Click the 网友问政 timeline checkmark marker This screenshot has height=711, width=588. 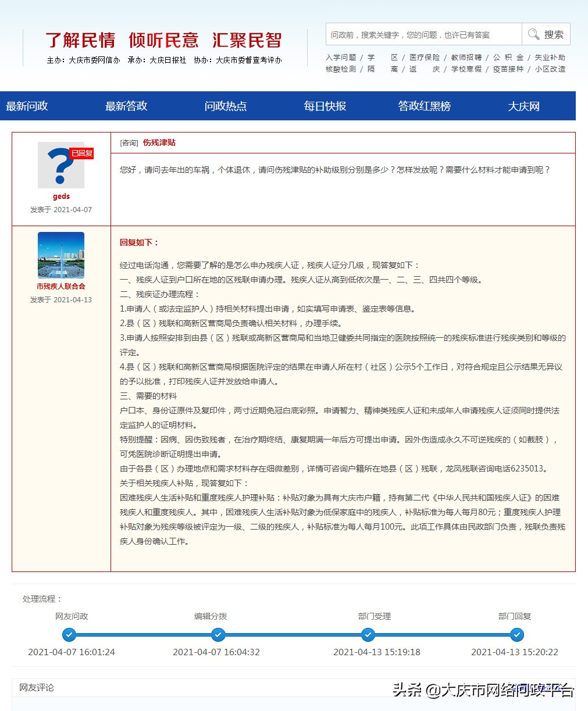click(69, 635)
